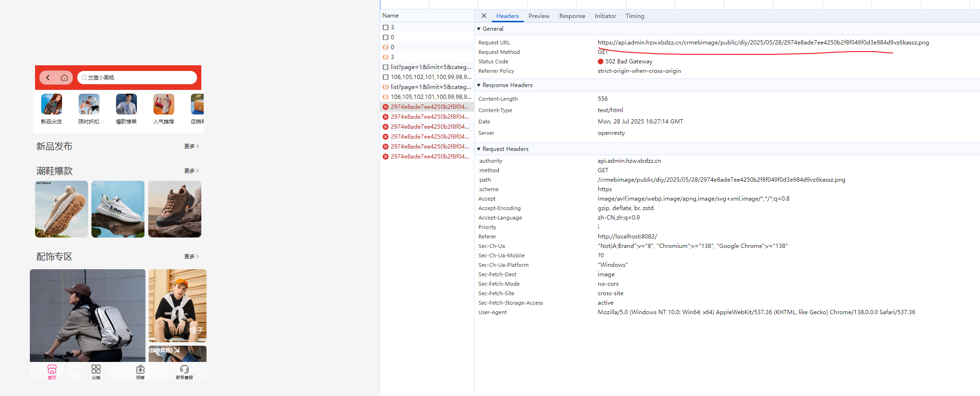Open the 爆款榜单 category icon
980x396 pixels.
point(126,104)
